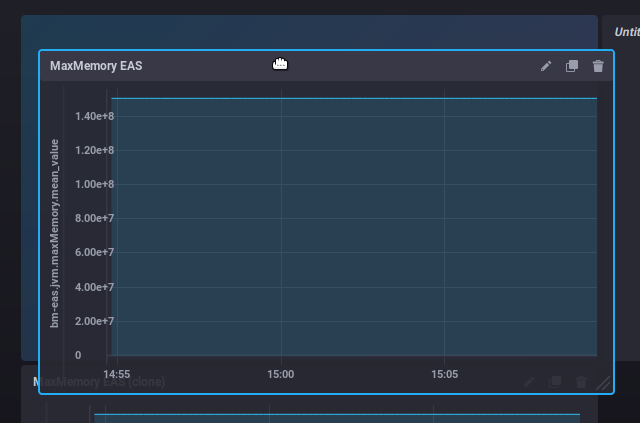The width and height of the screenshot is (640, 423).
Task: Click the dimmed pencil icon on the clone cell
Action: [530, 382]
